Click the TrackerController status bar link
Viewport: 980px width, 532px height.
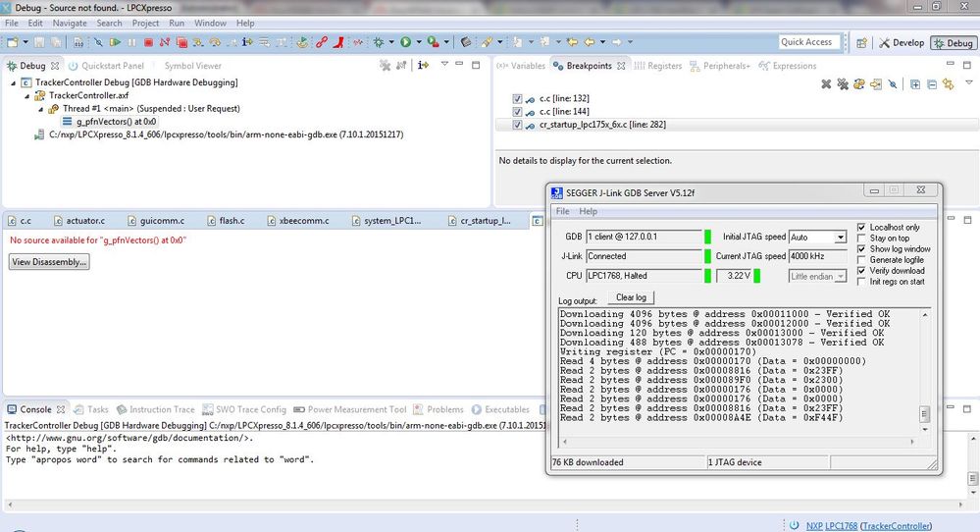pyautogui.click(x=896, y=526)
